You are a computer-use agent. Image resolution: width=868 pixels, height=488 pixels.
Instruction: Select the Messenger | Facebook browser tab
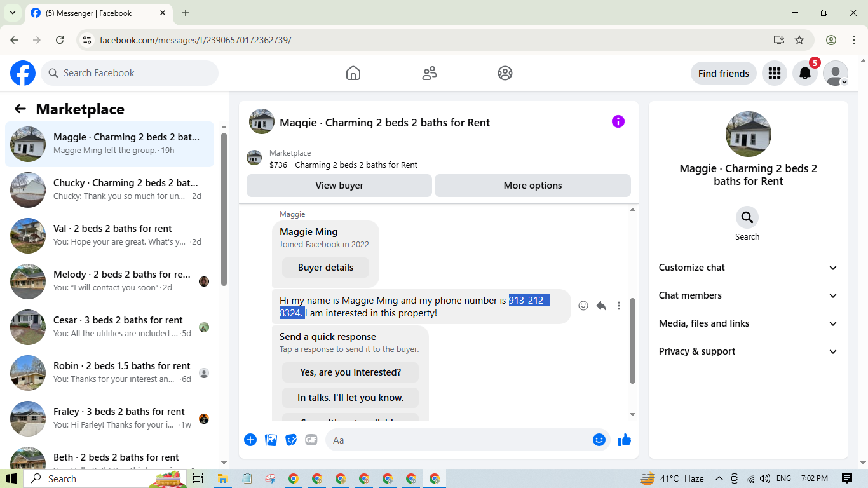pos(98,13)
